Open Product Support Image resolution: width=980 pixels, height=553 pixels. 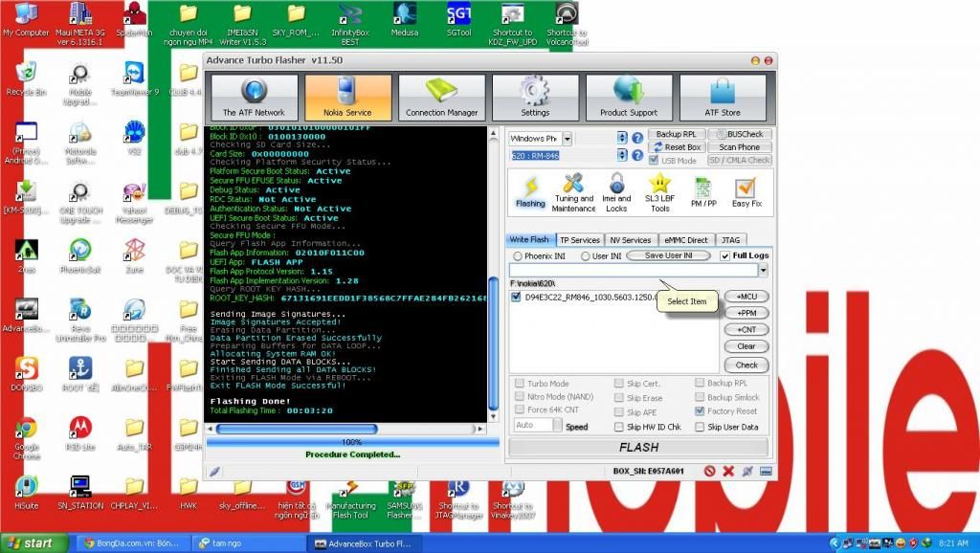click(629, 97)
